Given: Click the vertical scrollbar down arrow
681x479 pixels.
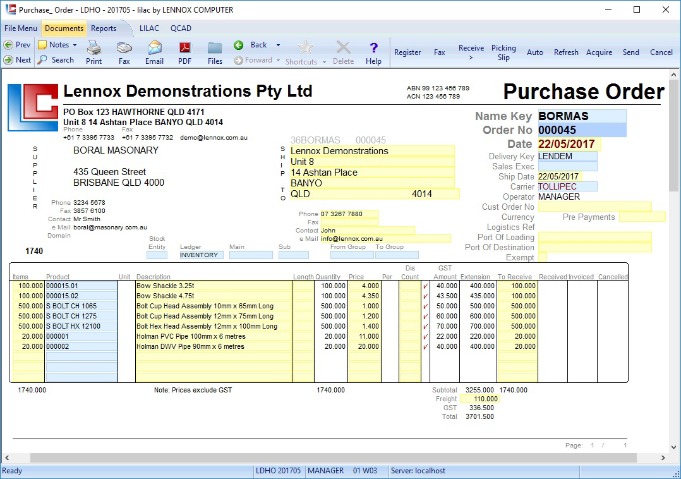Looking at the screenshot, I should [674, 447].
